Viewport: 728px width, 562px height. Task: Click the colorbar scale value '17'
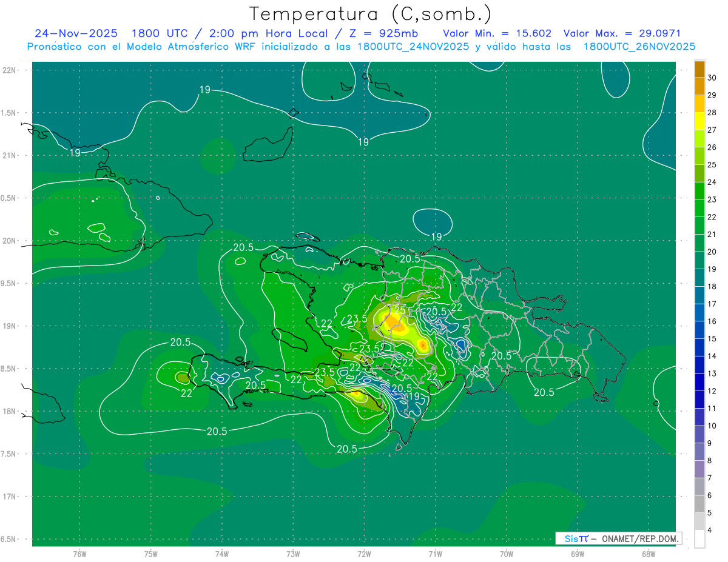tap(712, 304)
